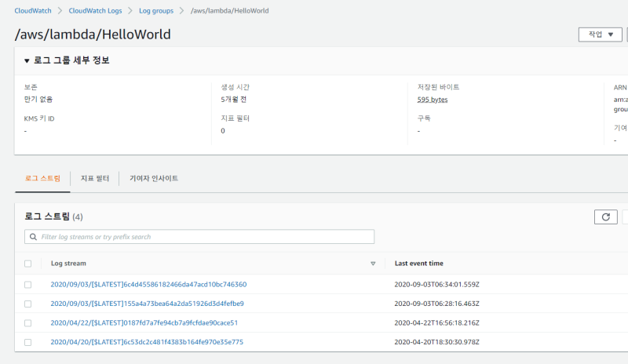Navigate to Log groups breadcrumb link
This screenshot has height=364, width=628.
(x=161, y=11)
